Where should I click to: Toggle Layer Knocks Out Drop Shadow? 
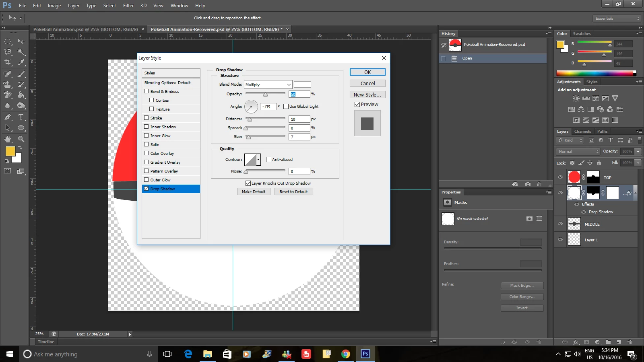click(248, 183)
